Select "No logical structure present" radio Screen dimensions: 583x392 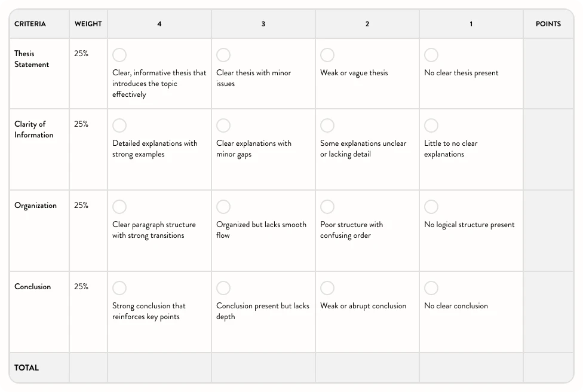tap(431, 207)
